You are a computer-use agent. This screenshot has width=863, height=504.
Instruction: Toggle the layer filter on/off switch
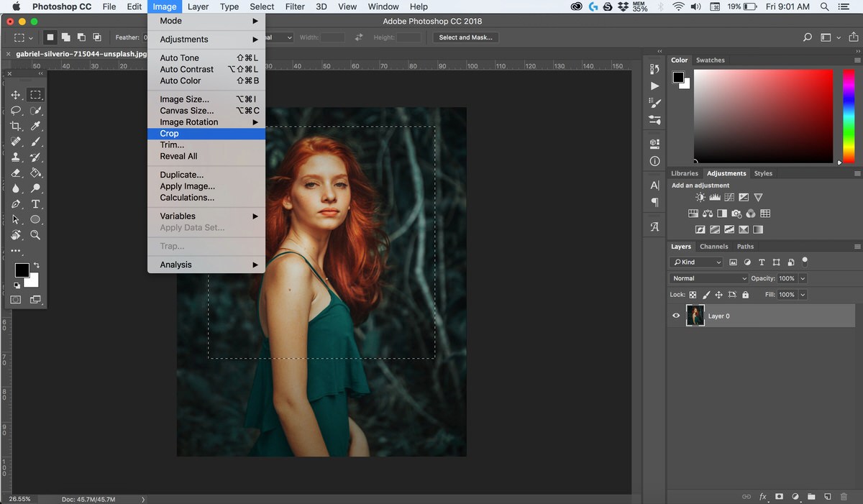pos(805,262)
